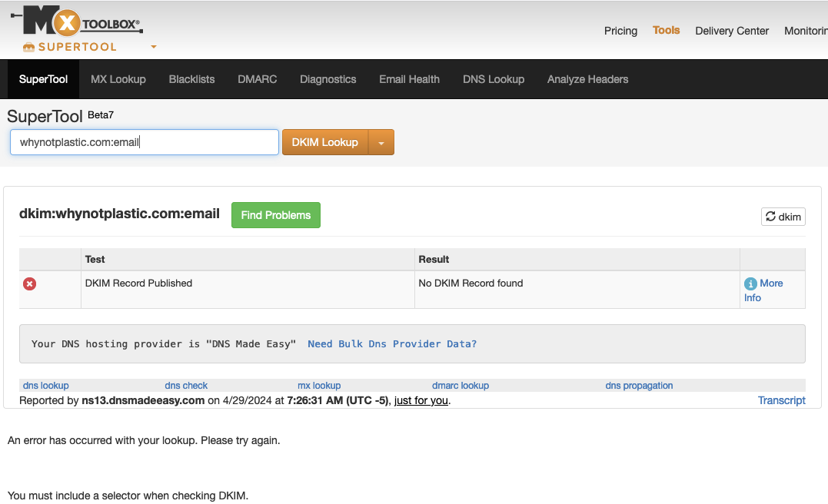This screenshot has width=828, height=504.
Task: Open Delivery Center in top navigation
Action: pos(731,31)
